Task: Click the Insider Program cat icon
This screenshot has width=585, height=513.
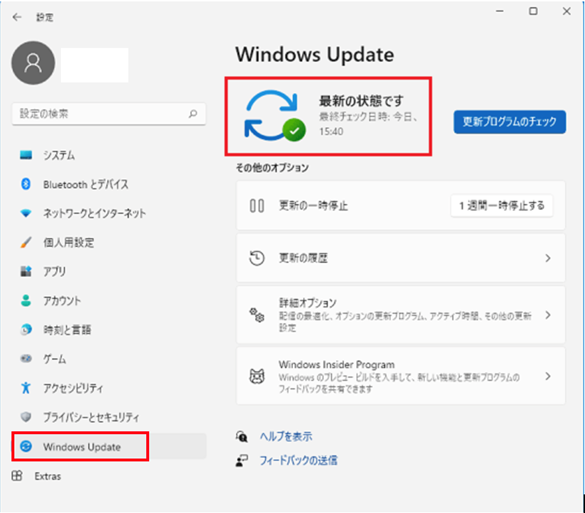Action: pyautogui.click(x=257, y=376)
